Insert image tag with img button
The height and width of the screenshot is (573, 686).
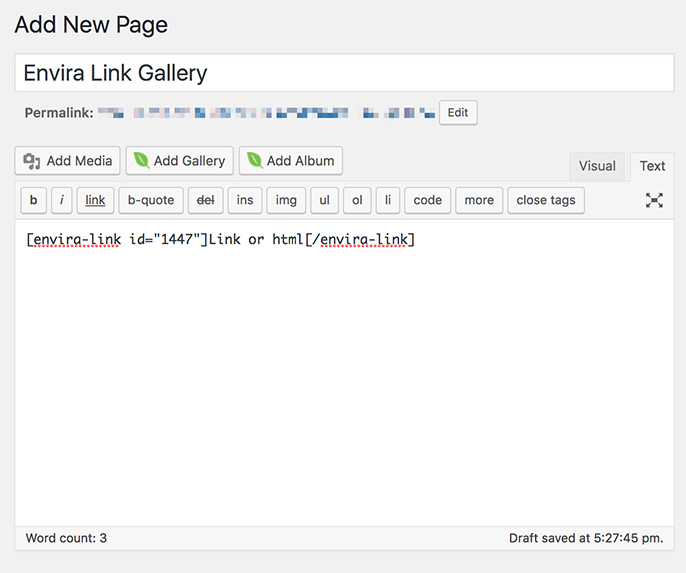pyautogui.click(x=286, y=200)
